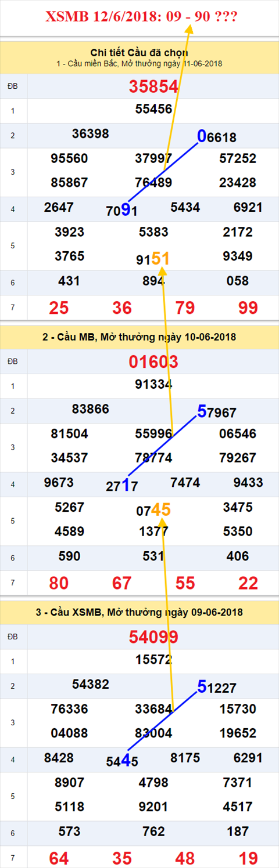
Task: Select third prize number 95560
Action: (69, 158)
